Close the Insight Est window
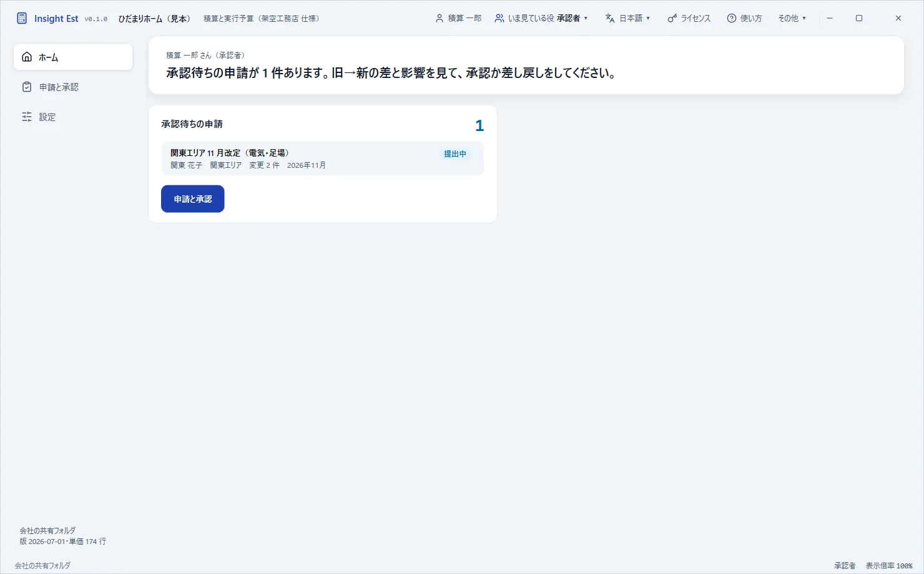Viewport: 924px width, 574px height. point(898,18)
